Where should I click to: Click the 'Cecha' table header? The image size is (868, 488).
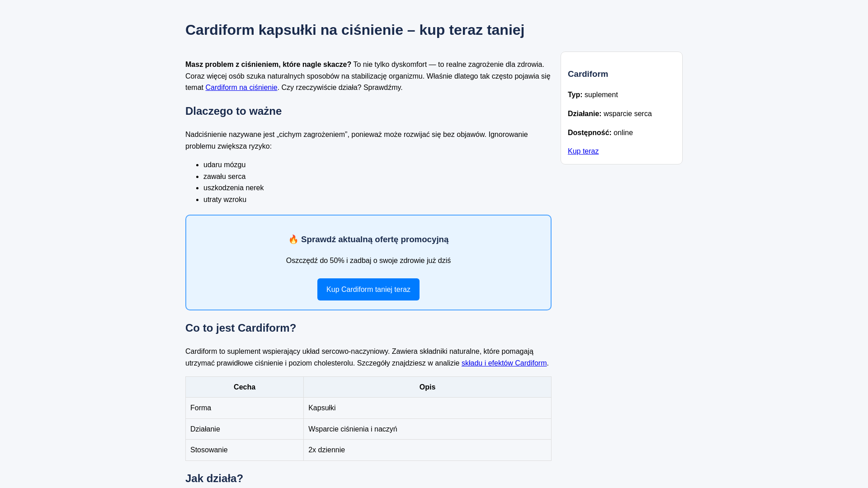(245, 387)
